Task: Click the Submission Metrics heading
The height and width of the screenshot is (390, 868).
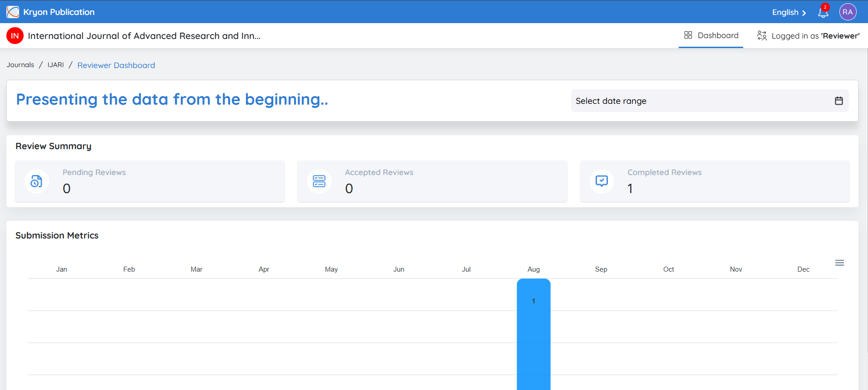Action: tap(57, 235)
